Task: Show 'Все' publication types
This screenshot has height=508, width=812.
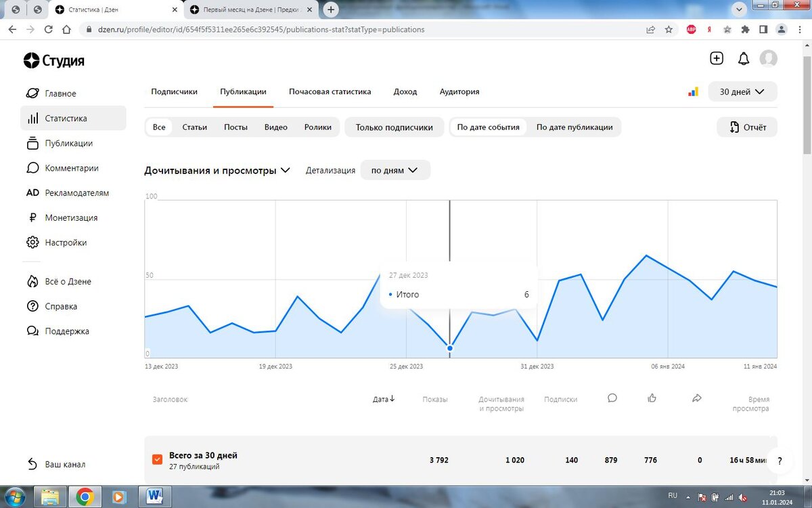Action: 159,127
